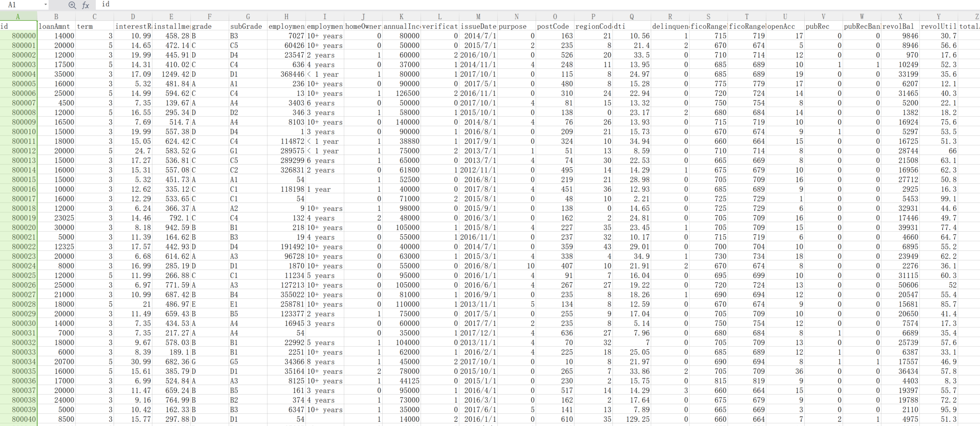The width and height of the screenshot is (980, 426).
Task: Click the pubRecBan header cell
Action: (862, 26)
